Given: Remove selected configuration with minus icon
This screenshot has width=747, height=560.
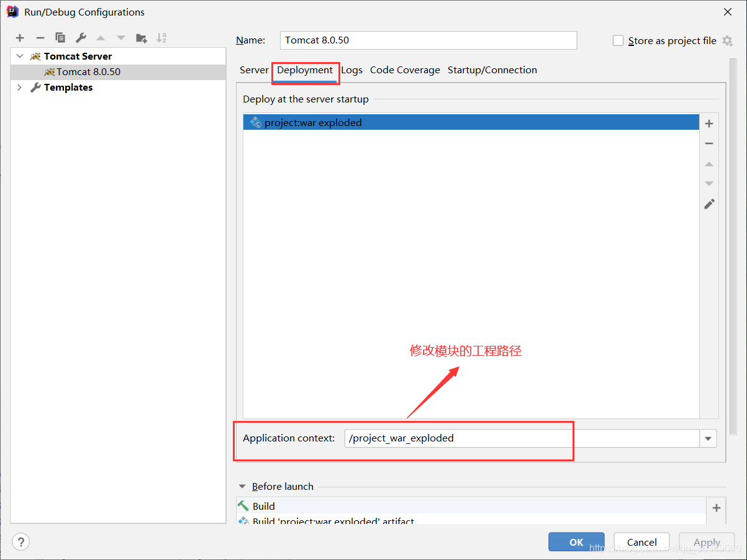Looking at the screenshot, I should tap(40, 38).
